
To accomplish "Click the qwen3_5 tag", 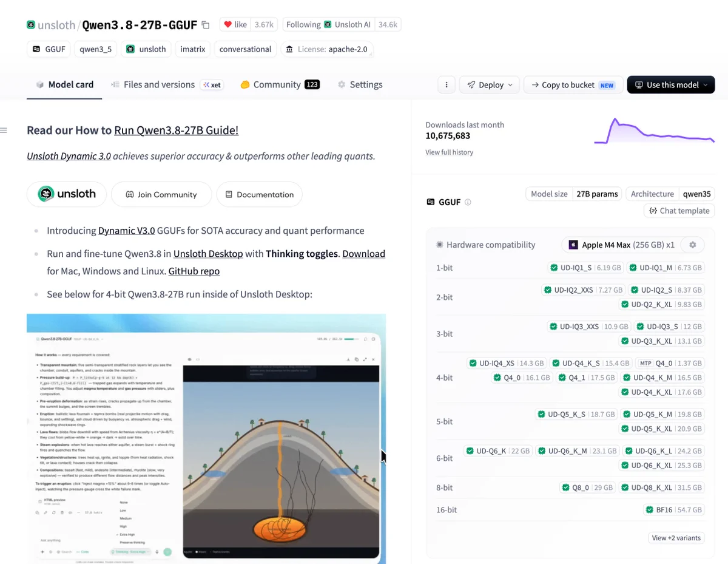I will 96,49.
